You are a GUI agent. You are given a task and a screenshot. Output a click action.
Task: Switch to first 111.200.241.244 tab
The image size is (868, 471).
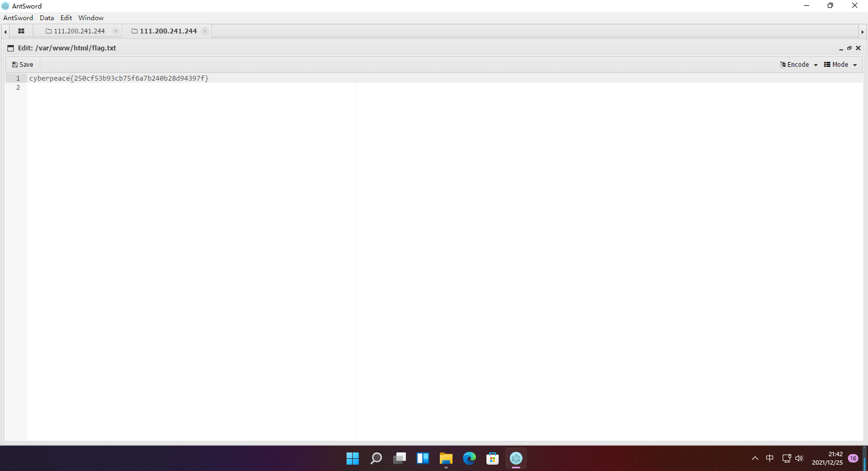tap(79, 31)
